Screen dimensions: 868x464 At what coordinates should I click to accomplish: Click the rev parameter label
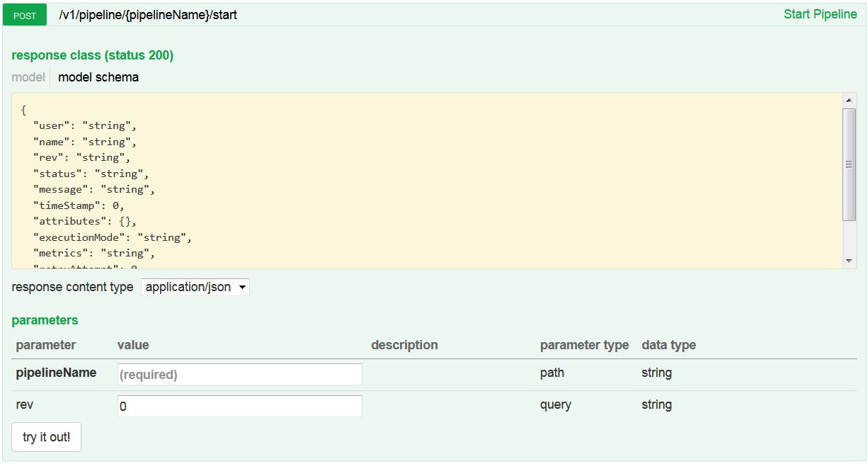[25, 404]
